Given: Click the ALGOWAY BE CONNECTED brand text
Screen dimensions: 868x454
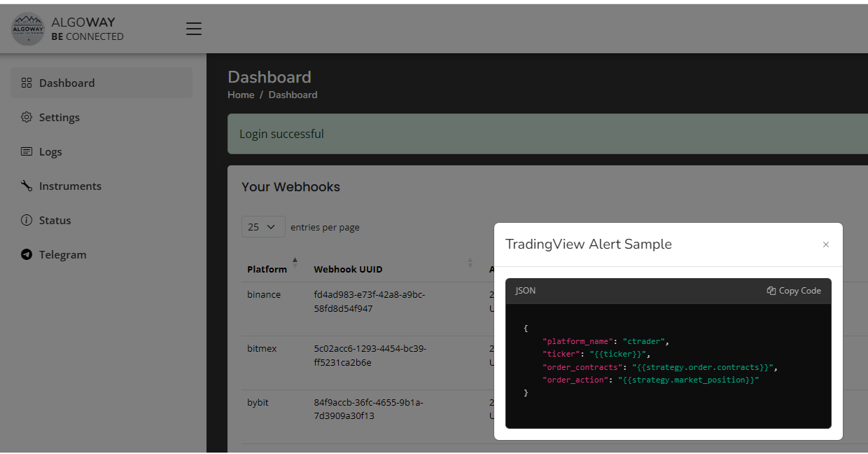Looking at the screenshot, I should pos(87,29).
